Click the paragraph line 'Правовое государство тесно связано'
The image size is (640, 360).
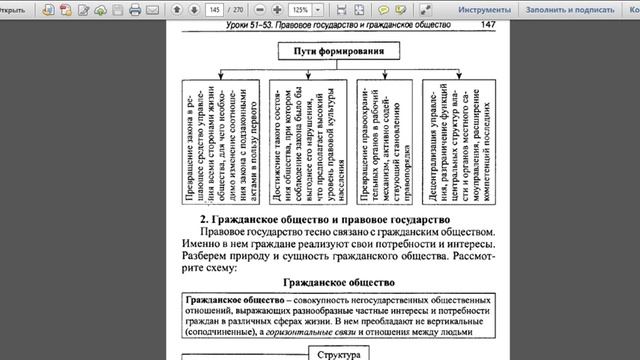(x=347, y=232)
